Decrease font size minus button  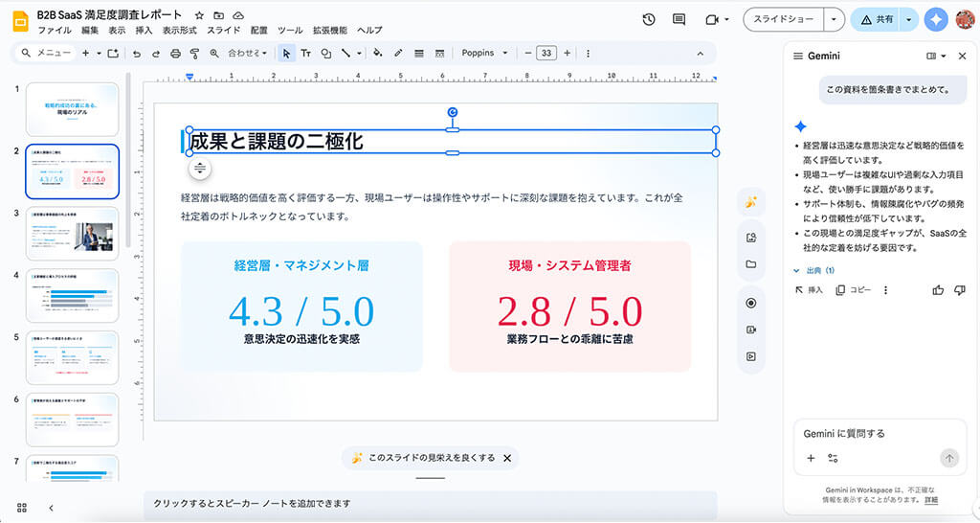coord(528,54)
